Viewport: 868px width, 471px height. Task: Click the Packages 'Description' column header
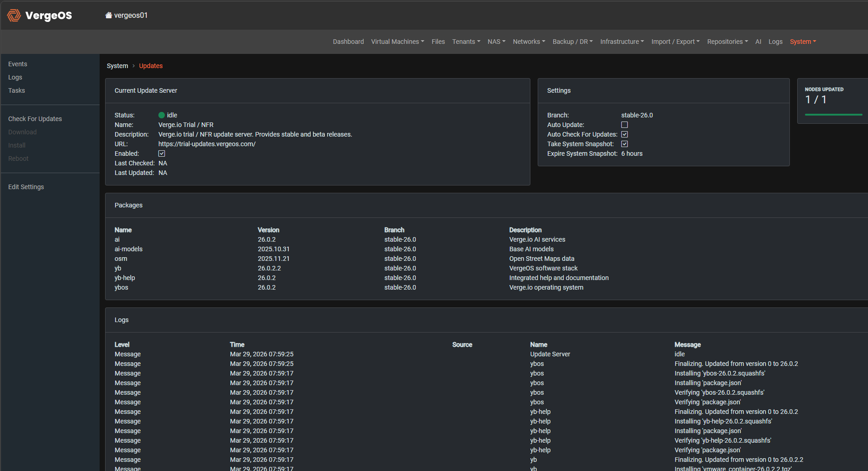click(x=525, y=230)
